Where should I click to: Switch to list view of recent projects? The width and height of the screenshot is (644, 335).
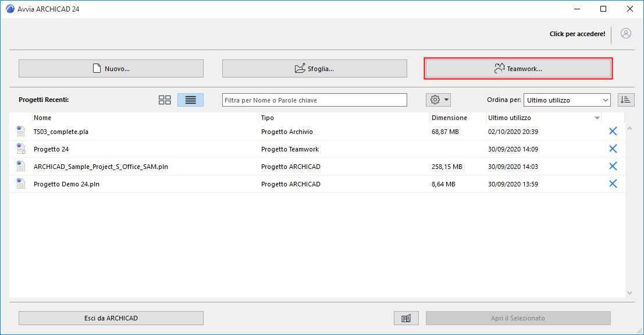coord(191,100)
